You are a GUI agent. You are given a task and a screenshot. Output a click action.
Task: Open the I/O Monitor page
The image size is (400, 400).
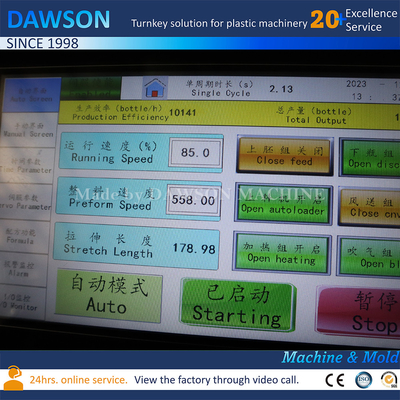coord(19,302)
